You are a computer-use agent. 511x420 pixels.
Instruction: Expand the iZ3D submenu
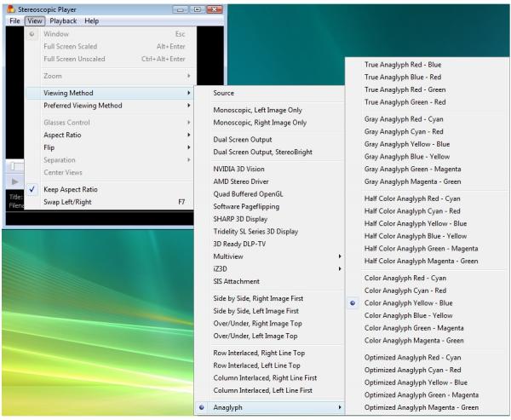coord(269,268)
